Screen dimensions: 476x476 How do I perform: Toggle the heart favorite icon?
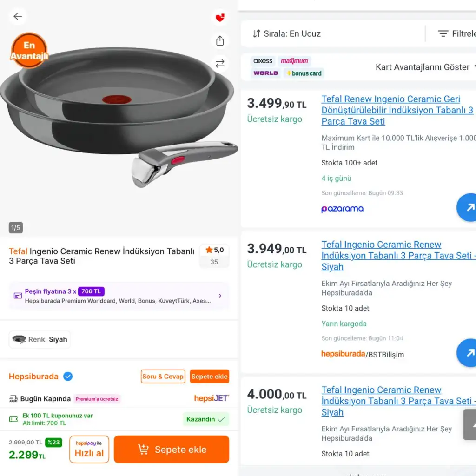(220, 18)
